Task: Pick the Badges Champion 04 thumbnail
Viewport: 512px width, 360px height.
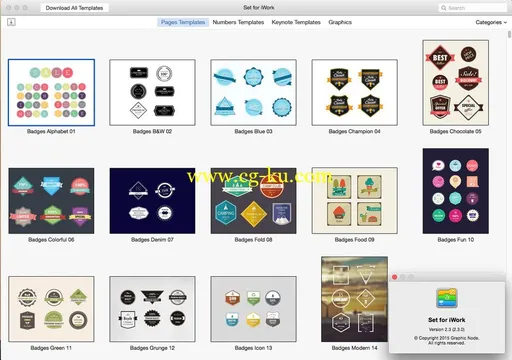Action: point(354,92)
